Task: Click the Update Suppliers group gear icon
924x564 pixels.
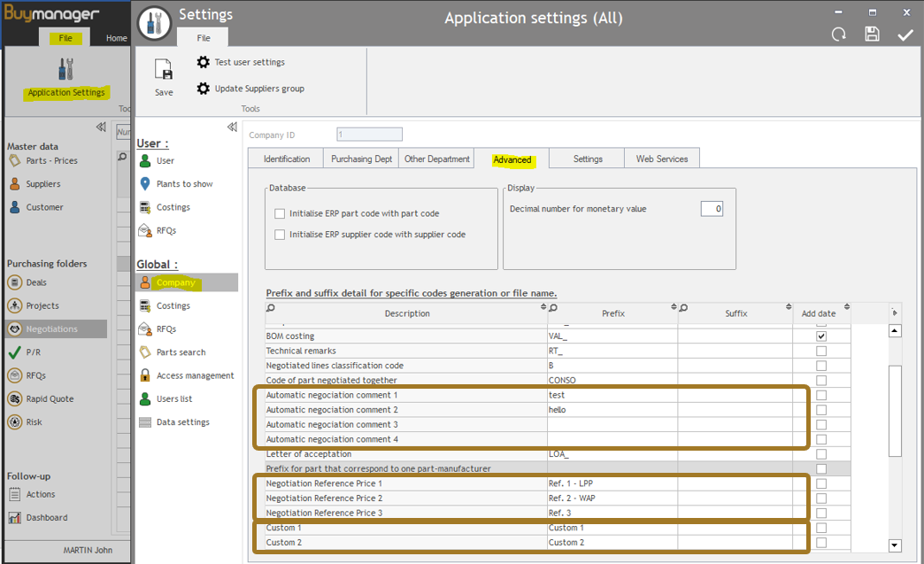Action: 204,89
